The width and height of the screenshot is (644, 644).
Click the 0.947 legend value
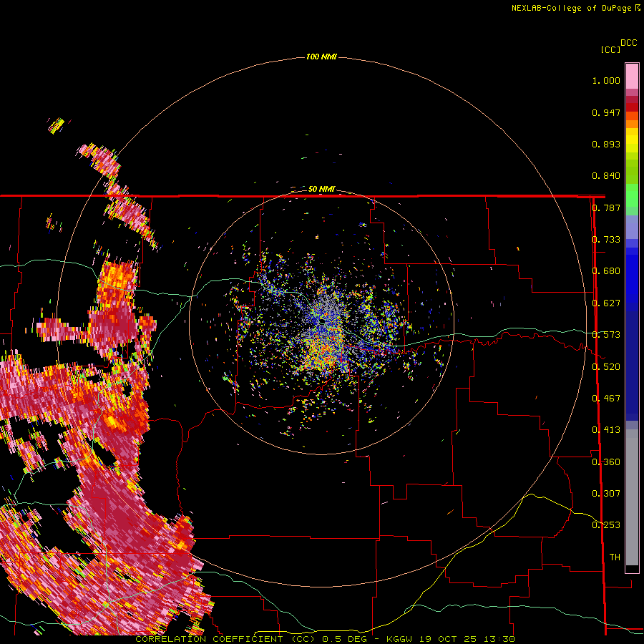[x=606, y=112]
